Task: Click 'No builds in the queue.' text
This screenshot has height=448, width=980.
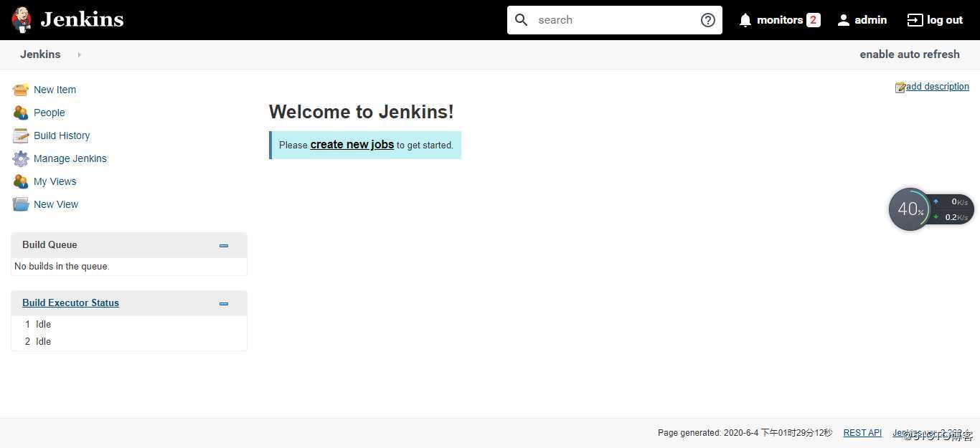Action: (62, 266)
